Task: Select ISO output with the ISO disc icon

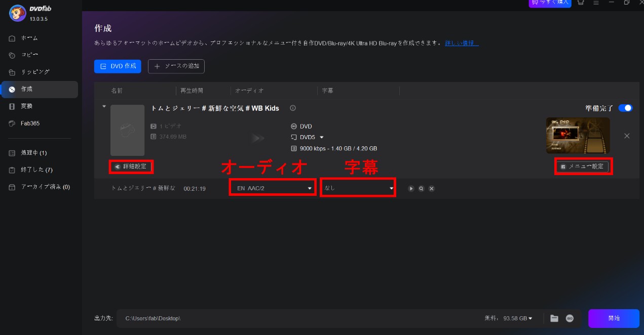Action: click(570, 318)
